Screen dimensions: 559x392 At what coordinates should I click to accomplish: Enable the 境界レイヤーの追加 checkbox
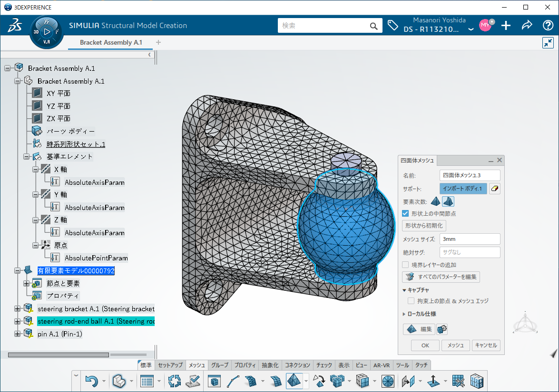tap(406, 265)
